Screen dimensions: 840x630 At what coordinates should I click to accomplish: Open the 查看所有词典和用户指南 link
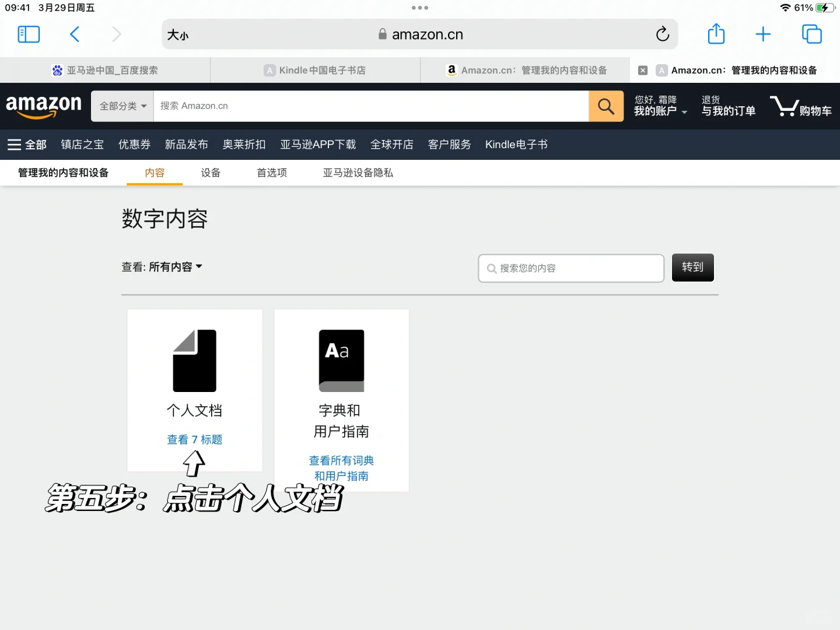coord(341,468)
